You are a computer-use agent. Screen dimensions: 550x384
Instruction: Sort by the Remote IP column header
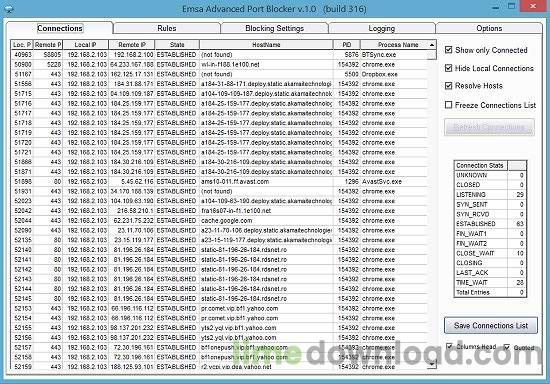132,45
